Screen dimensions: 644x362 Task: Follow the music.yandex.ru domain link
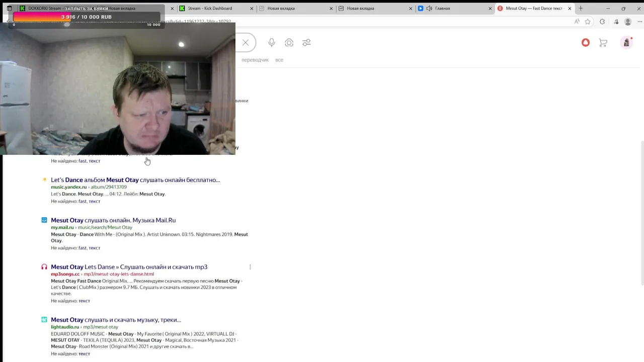pyautogui.click(x=68, y=187)
